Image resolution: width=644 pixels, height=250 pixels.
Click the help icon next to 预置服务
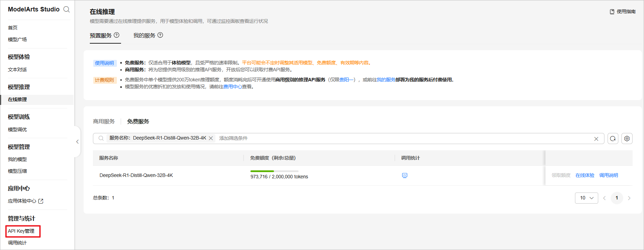click(x=117, y=35)
